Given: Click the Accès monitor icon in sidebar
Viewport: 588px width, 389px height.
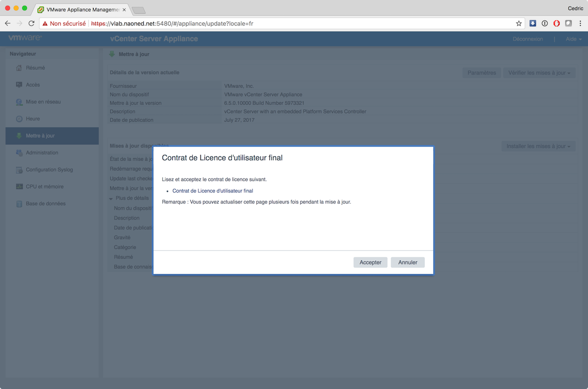Looking at the screenshot, I should click(x=19, y=85).
